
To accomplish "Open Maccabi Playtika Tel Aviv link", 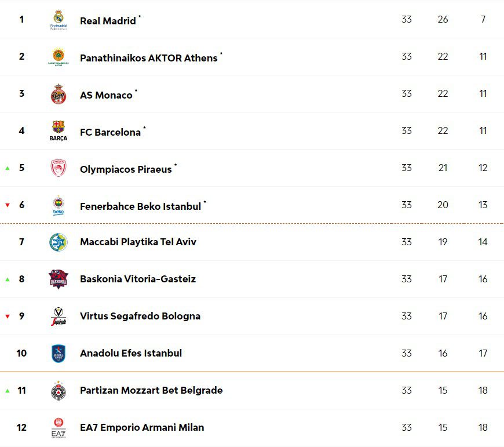I will 138,242.
